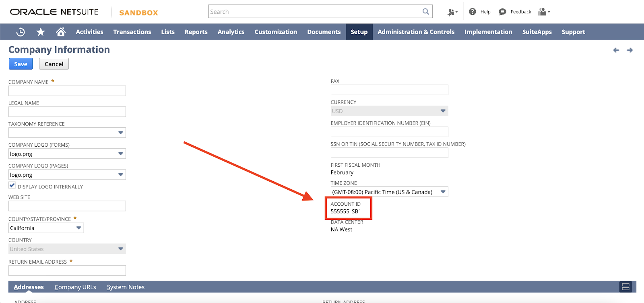644x303 pixels.
Task: Click the Help question mark icon
Action: [473, 12]
